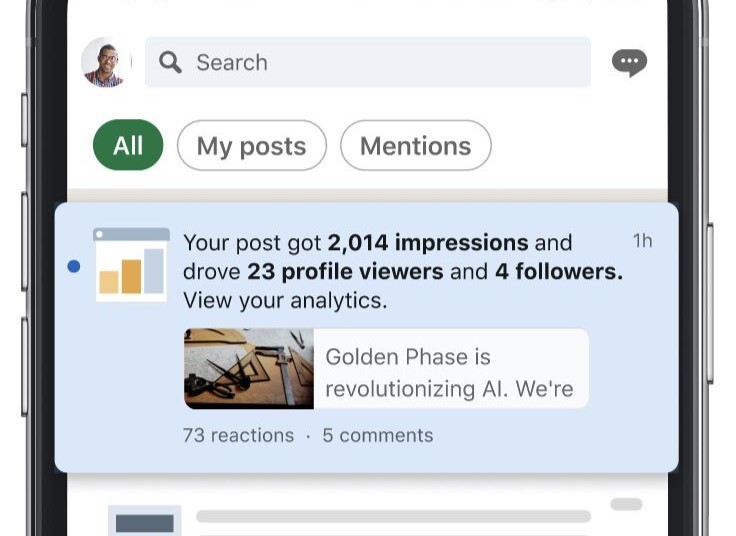Viewport: 736px width, 536px height.
Task: Click the gray placeholder icon below the notification
Action: click(144, 521)
